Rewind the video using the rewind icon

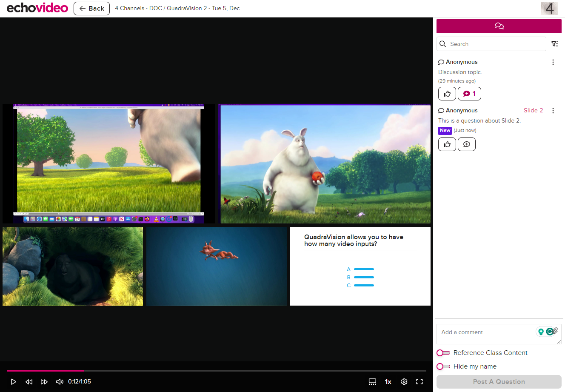tap(29, 382)
